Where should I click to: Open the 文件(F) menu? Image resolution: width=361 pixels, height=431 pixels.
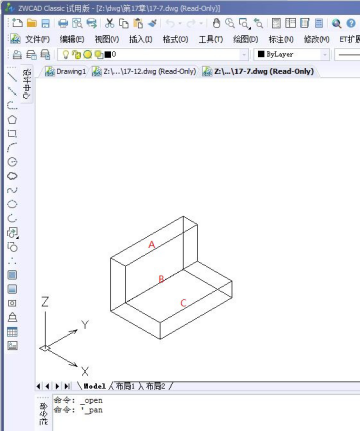(37, 39)
